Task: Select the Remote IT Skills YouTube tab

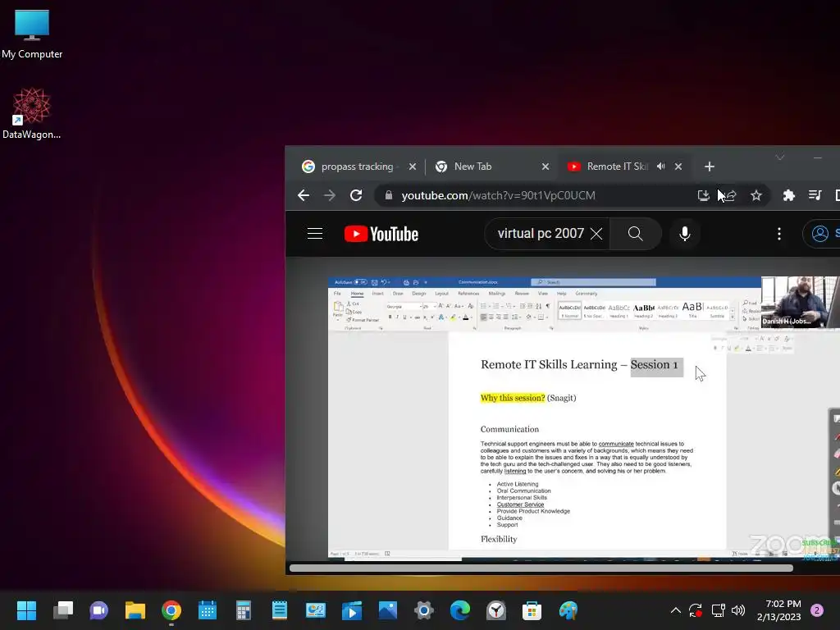Action: tap(616, 167)
